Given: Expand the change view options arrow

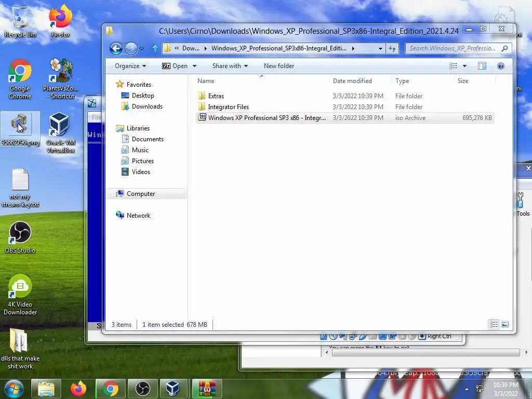Looking at the screenshot, I should (x=464, y=66).
